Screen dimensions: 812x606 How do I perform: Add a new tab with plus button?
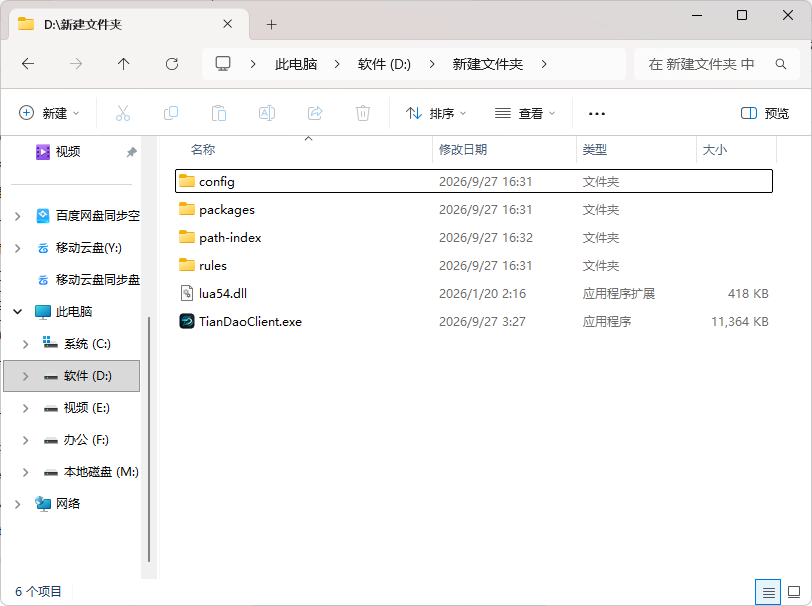271,24
